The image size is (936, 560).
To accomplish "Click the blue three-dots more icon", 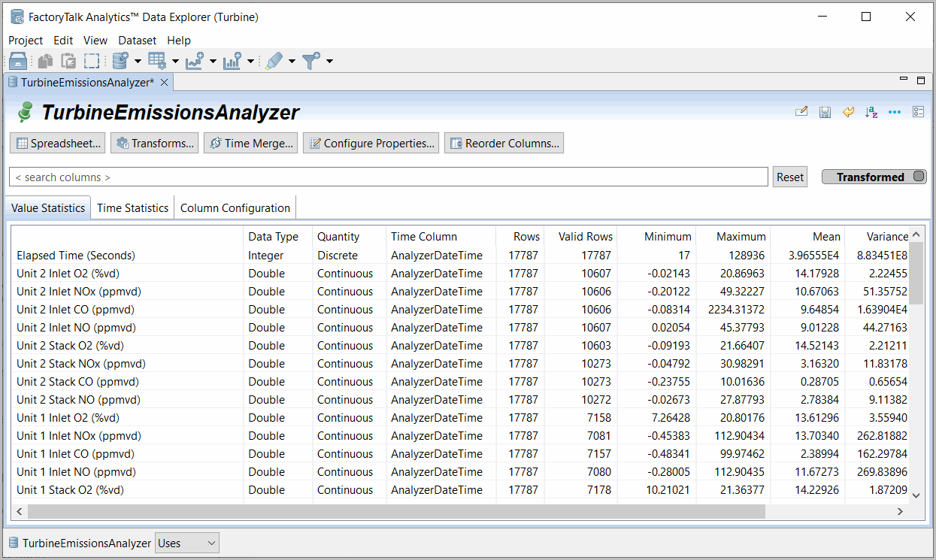I will 895,112.
